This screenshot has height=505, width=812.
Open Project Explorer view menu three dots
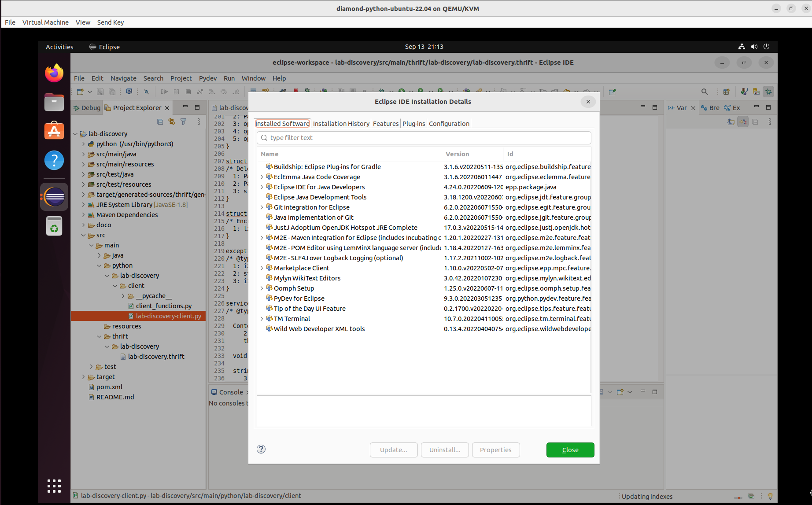tap(199, 122)
